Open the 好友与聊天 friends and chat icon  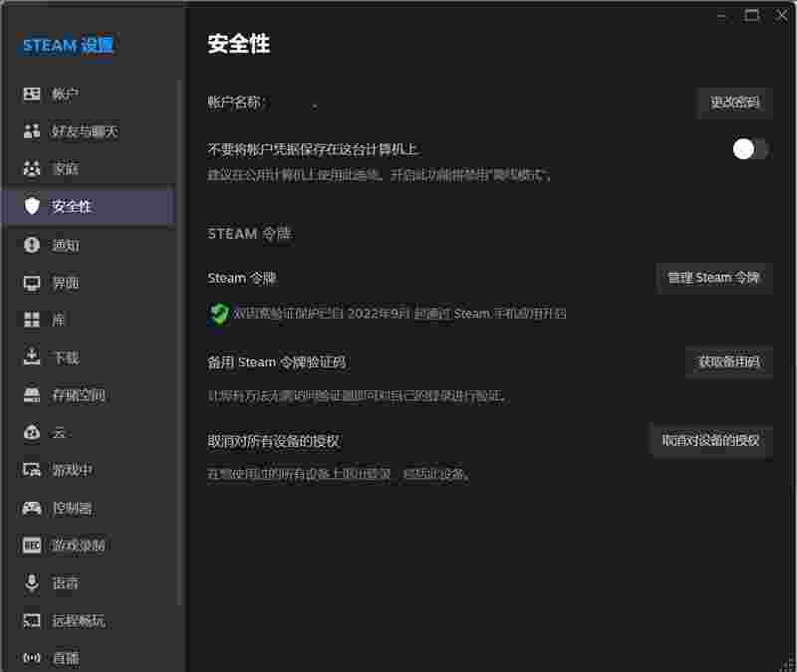click(32, 131)
